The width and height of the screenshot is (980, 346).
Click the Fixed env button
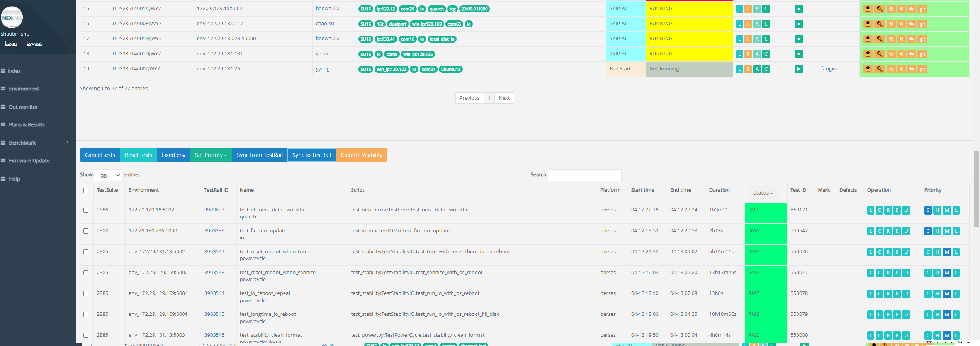(173, 155)
